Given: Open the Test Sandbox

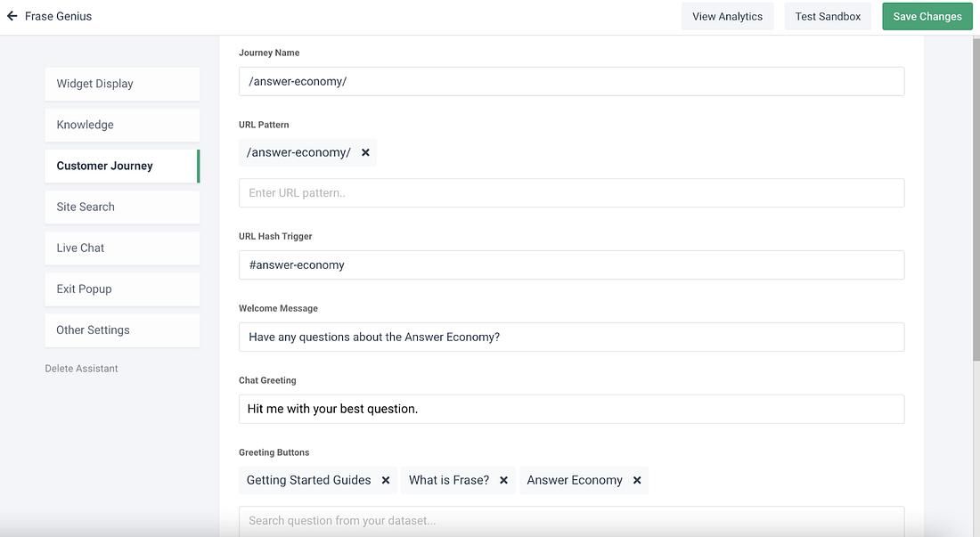Looking at the screenshot, I should click(x=829, y=16).
